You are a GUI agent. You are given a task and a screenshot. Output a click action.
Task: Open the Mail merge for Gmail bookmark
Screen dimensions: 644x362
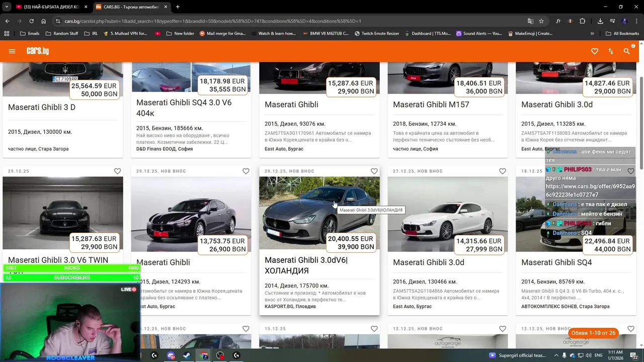tap(222, 34)
